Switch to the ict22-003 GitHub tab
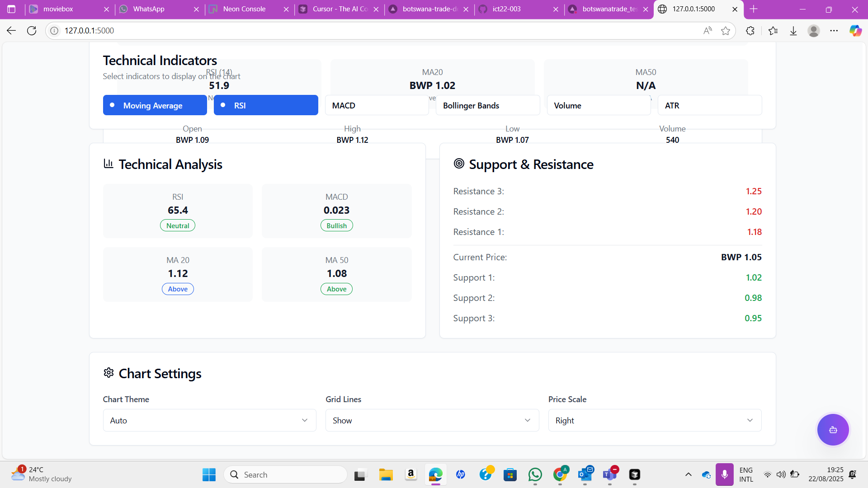Viewport: 868px width, 488px height. [506, 9]
